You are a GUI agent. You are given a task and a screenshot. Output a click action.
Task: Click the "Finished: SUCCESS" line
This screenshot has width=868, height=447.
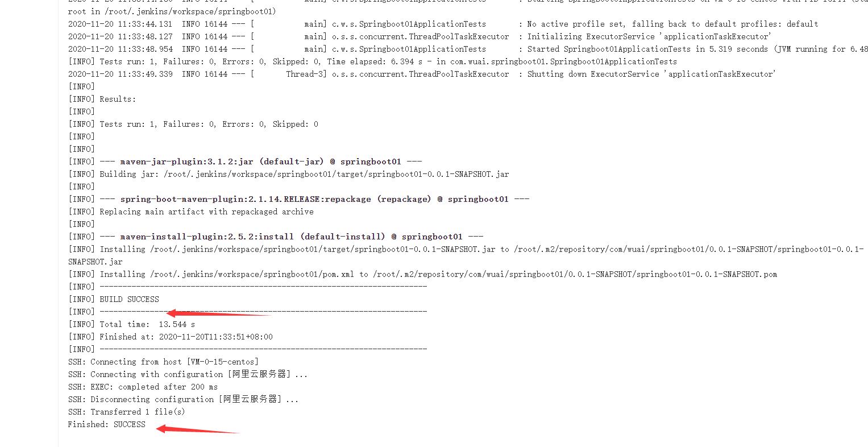click(107, 424)
